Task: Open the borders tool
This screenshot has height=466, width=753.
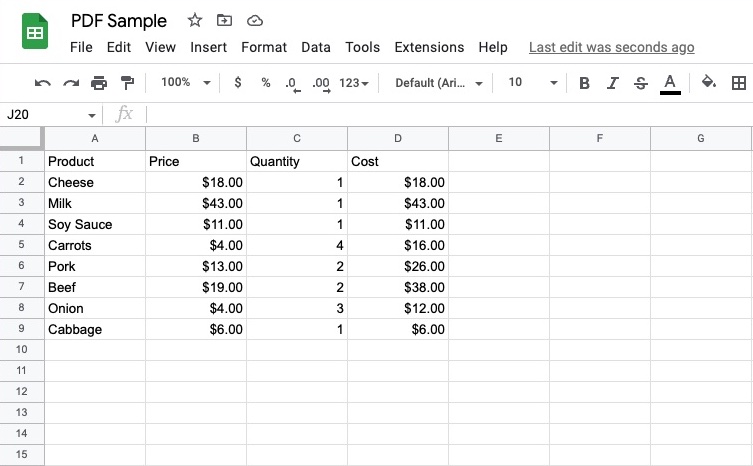Action: click(739, 83)
